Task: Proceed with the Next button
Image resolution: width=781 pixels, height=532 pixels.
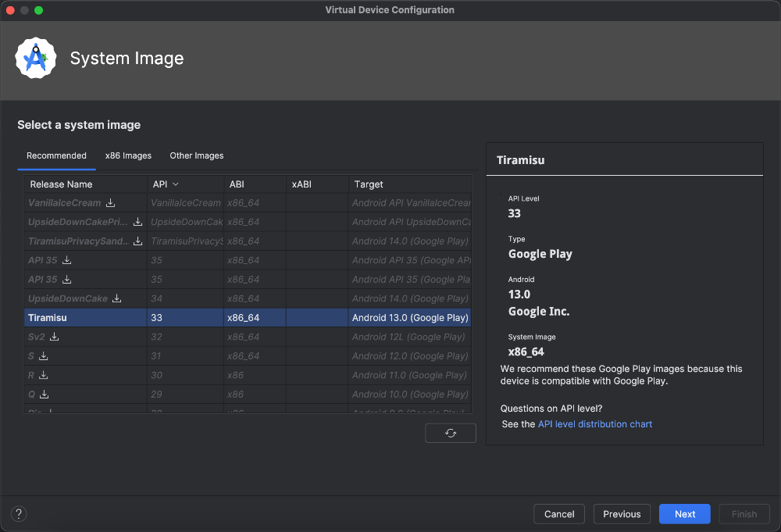Action: tap(685, 514)
